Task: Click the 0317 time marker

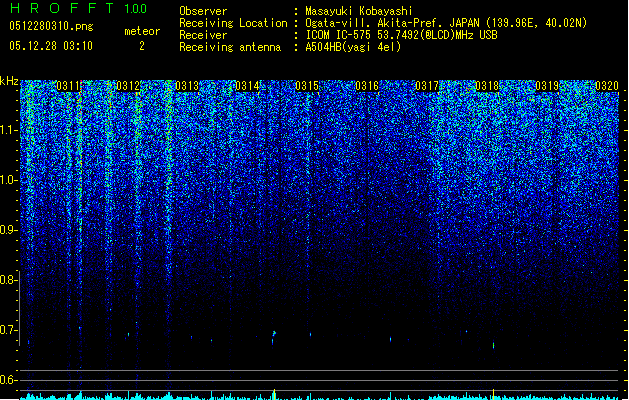Action: pos(427,86)
